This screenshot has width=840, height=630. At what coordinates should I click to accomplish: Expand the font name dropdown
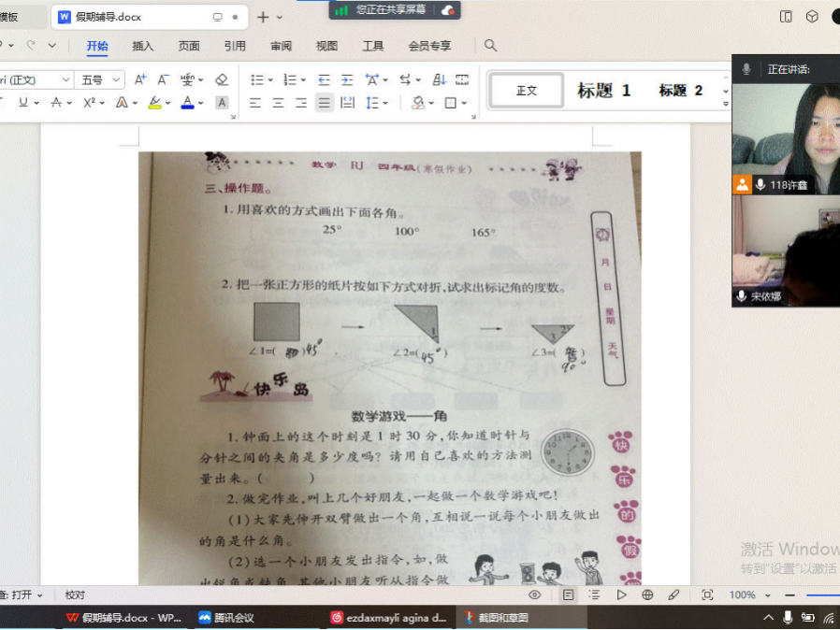(x=65, y=80)
